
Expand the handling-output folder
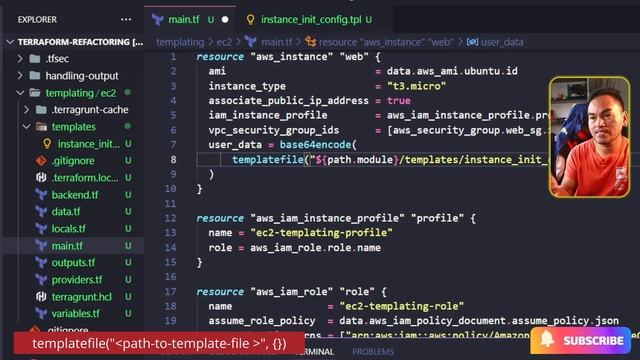click(20, 76)
